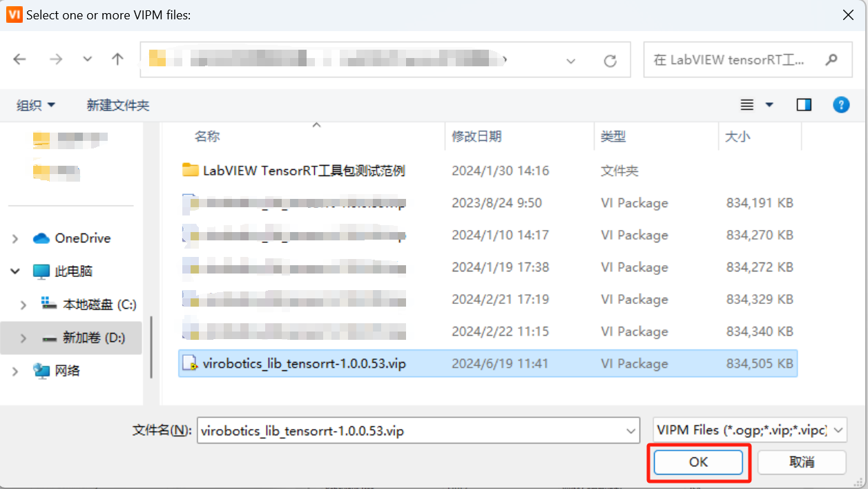Open the filename history dropdown
This screenshot has width=868, height=489.
(630, 431)
